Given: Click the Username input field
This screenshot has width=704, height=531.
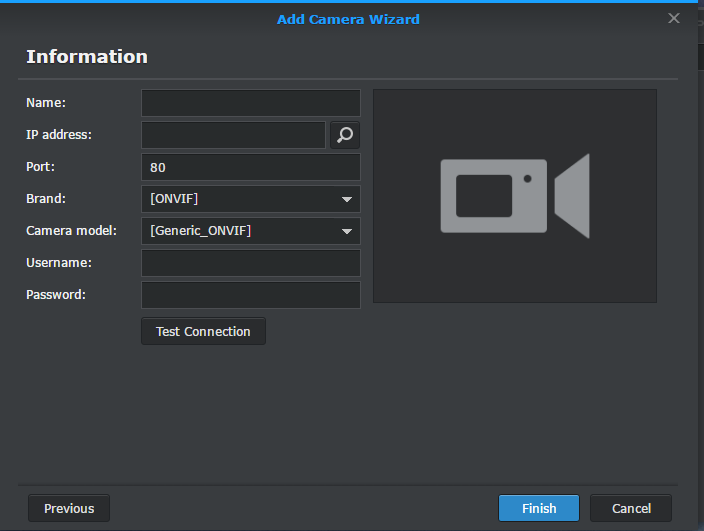Looking at the screenshot, I should click(250, 263).
